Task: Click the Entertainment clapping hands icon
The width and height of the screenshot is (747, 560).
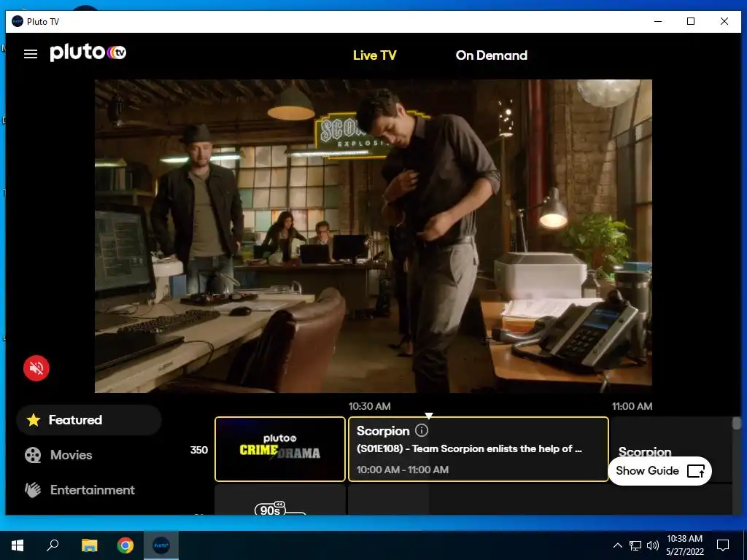Action: click(33, 490)
